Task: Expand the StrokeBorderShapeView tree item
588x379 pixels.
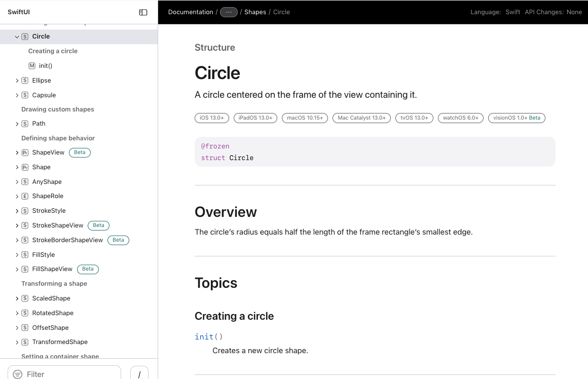Action: pyautogui.click(x=17, y=240)
